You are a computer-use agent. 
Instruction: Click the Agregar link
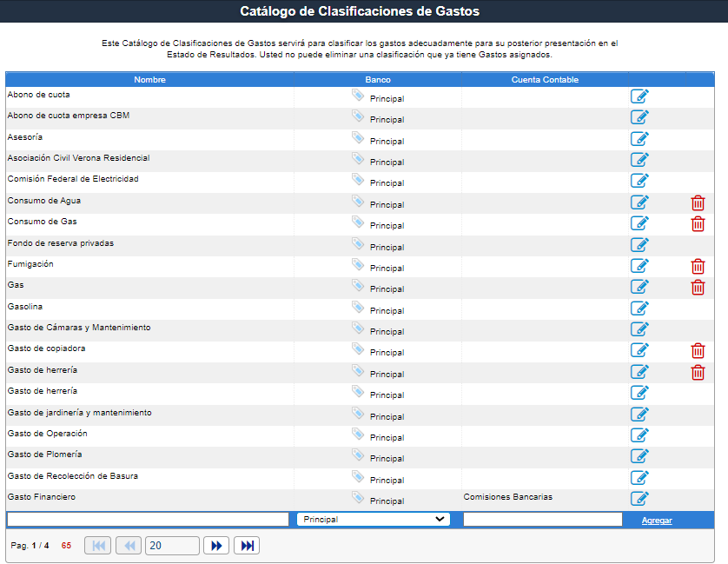pyautogui.click(x=657, y=520)
